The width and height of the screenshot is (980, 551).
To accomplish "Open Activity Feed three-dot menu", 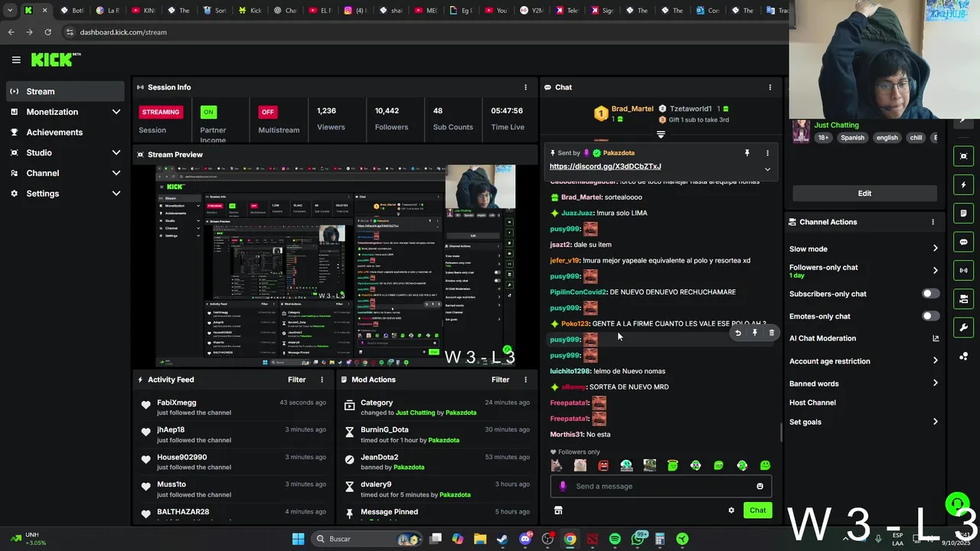I will (322, 380).
